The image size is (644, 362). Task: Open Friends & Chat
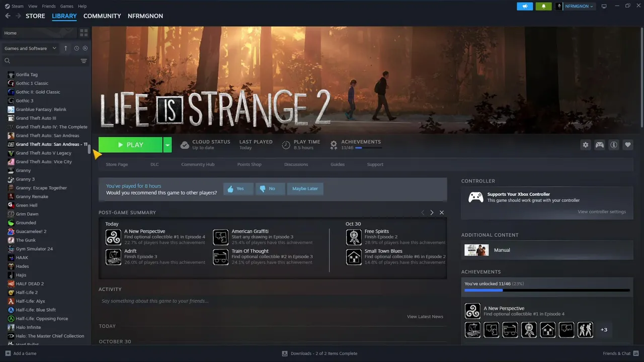click(x=620, y=353)
